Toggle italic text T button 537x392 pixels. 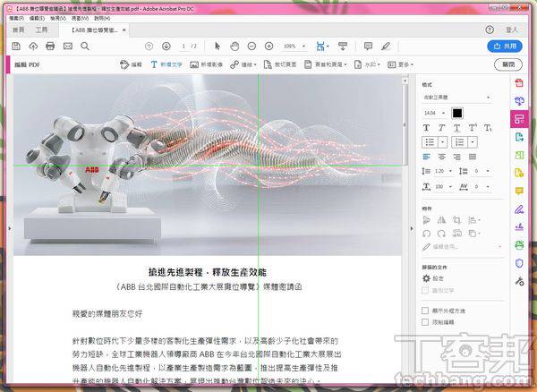(x=441, y=128)
